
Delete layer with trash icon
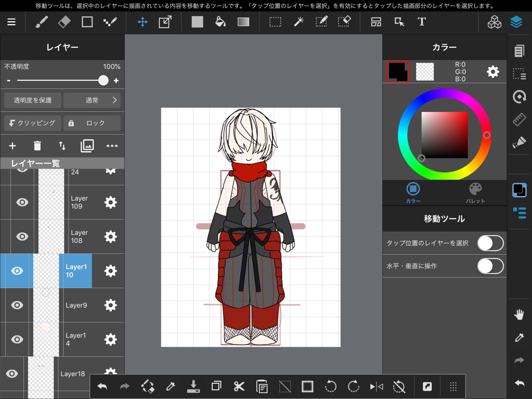click(x=37, y=146)
